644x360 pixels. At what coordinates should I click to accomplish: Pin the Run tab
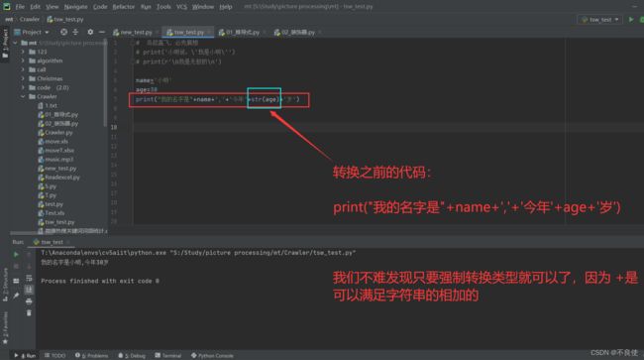coord(16,296)
